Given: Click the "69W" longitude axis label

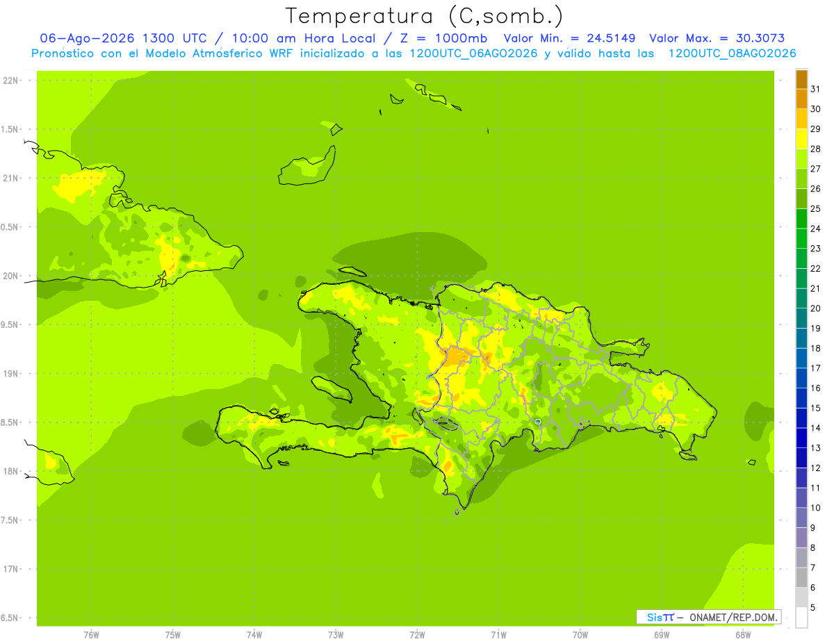Looking at the screenshot, I should (662, 635).
